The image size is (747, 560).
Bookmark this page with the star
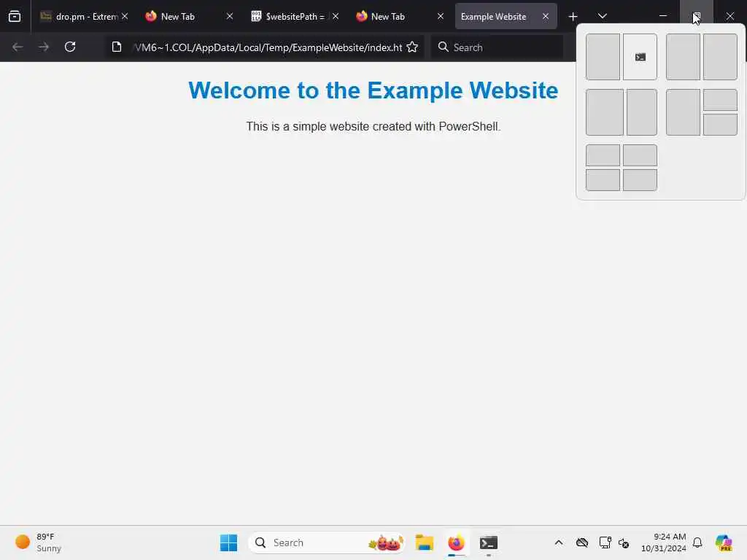pyautogui.click(x=413, y=47)
